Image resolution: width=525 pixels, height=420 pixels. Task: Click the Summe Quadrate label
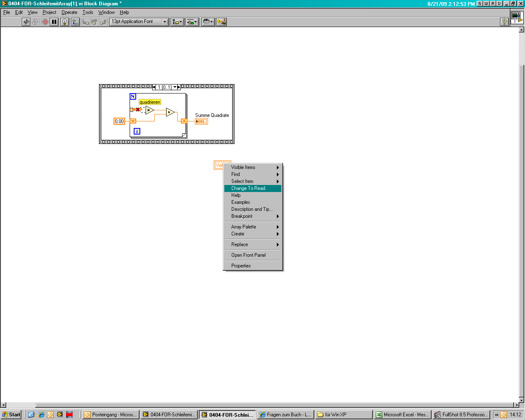tap(212, 115)
